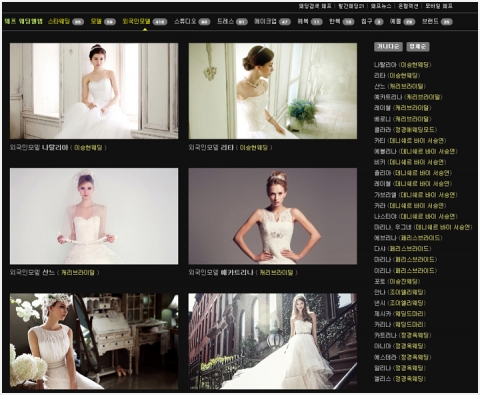Select 제시카 (웨딩드마리) in the list
This screenshot has height=395, width=480.
[400, 314]
